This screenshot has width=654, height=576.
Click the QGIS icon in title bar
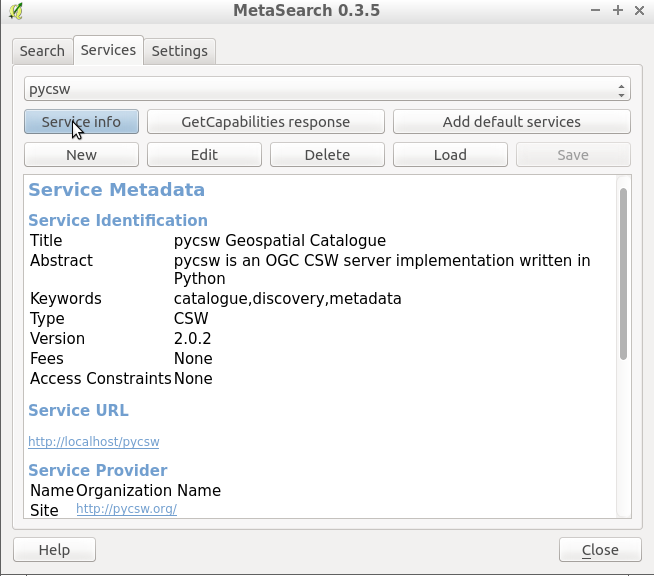pos(15,11)
